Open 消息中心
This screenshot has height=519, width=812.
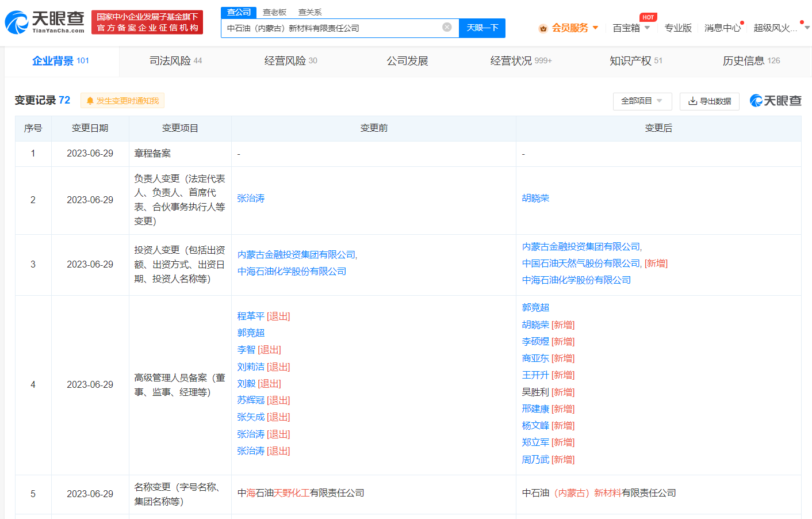(x=722, y=28)
